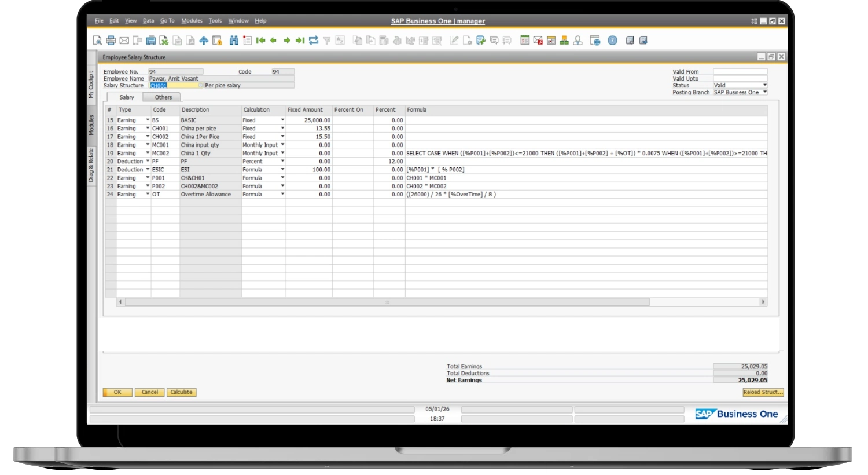868x475 pixels.
Task: Open the Drag & Relate side tab
Action: tap(91, 165)
